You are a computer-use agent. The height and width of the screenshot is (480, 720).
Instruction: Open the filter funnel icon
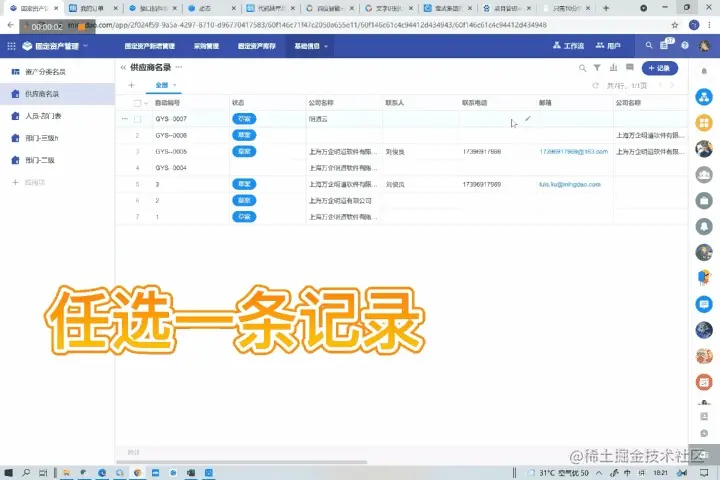(x=597, y=68)
